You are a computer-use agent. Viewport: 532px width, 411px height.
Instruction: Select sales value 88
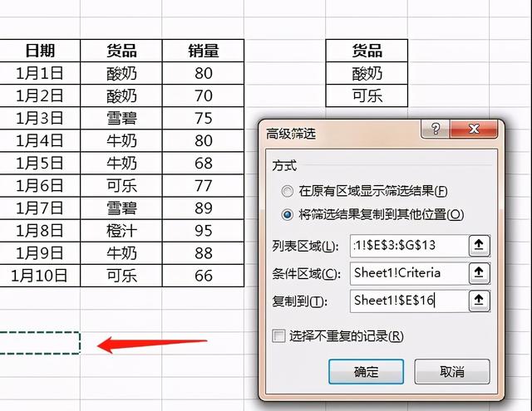click(x=203, y=253)
